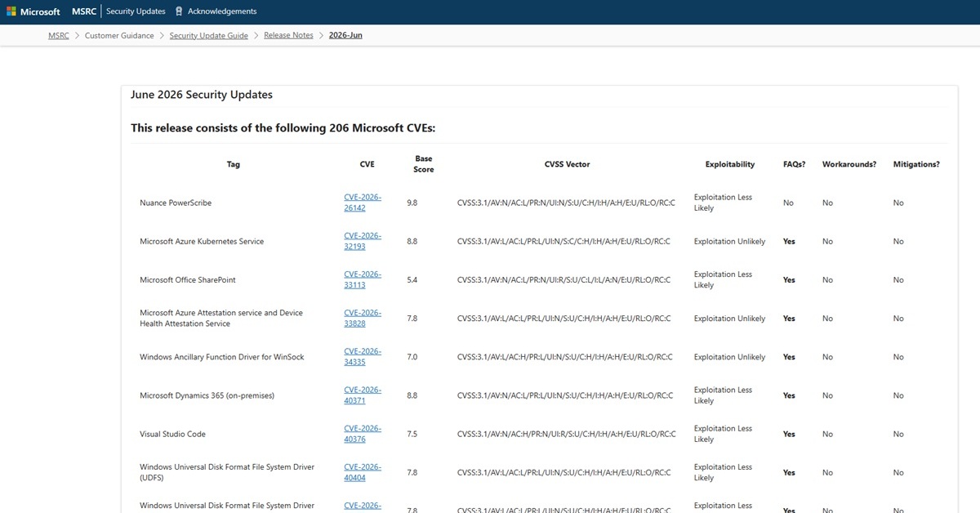This screenshot has width=980, height=513.
Task: Open the MSRC header link
Action: tap(84, 11)
